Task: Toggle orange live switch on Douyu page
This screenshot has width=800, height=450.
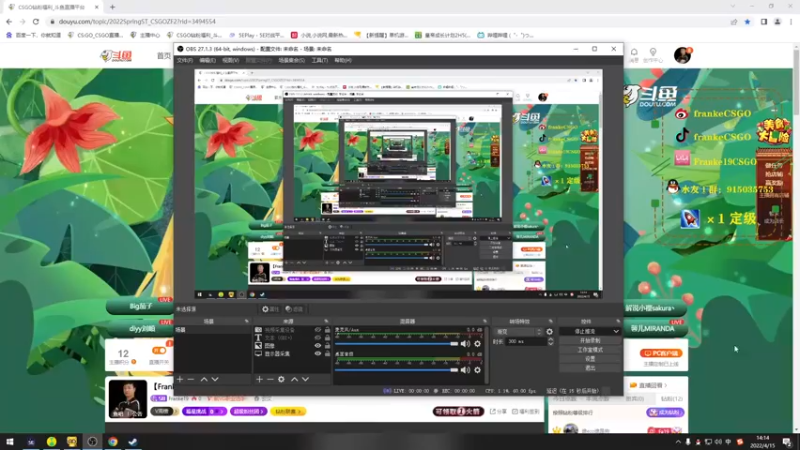Action: coord(159,351)
